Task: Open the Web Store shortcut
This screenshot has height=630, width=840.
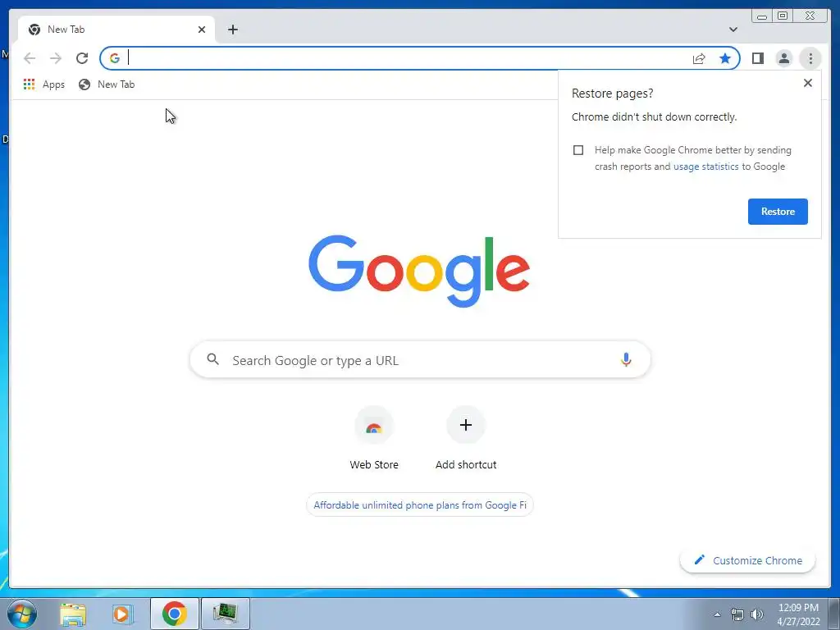Action: point(374,440)
